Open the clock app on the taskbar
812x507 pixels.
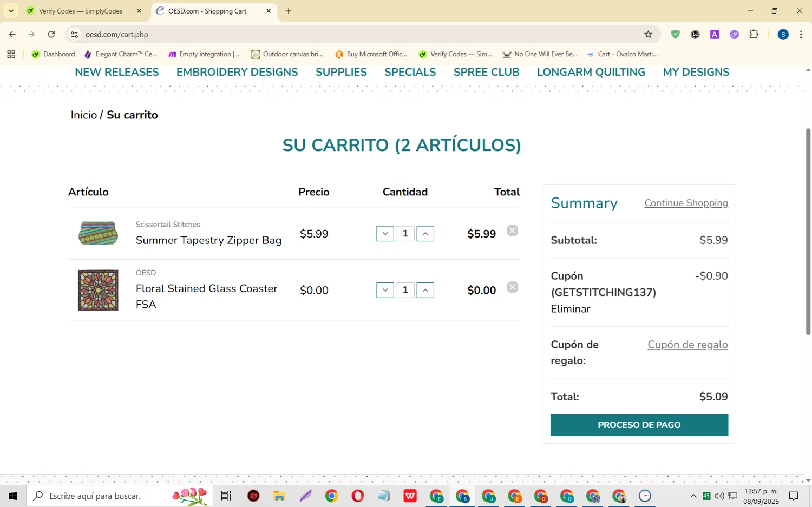click(645, 496)
